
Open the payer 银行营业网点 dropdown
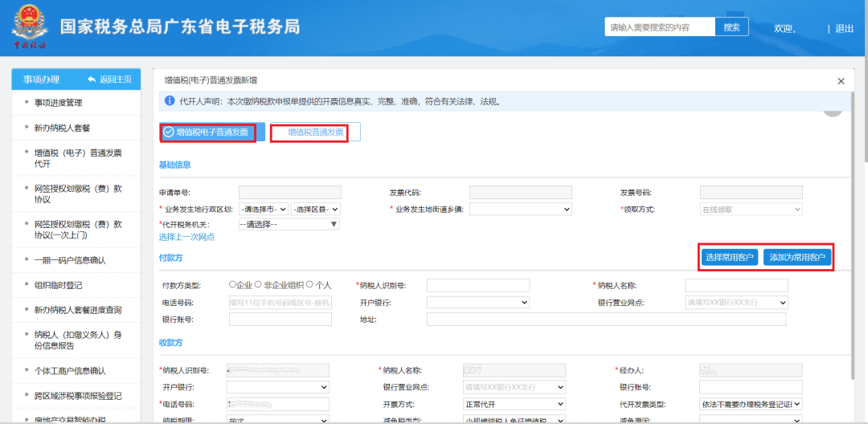[x=736, y=303]
